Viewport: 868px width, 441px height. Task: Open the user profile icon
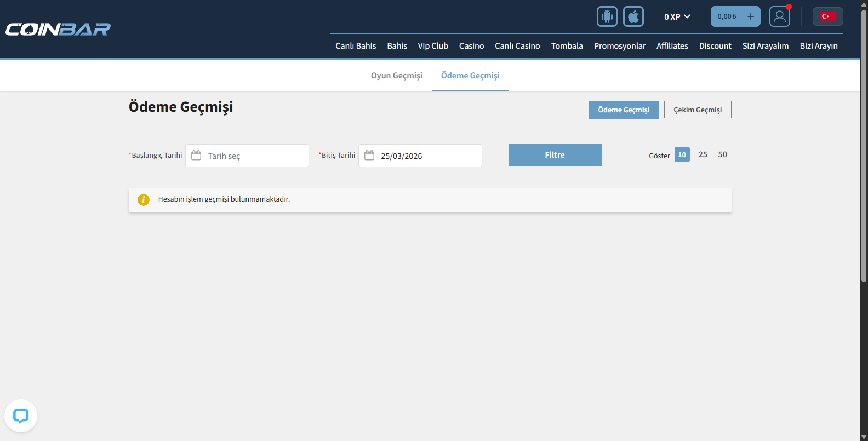pos(780,16)
